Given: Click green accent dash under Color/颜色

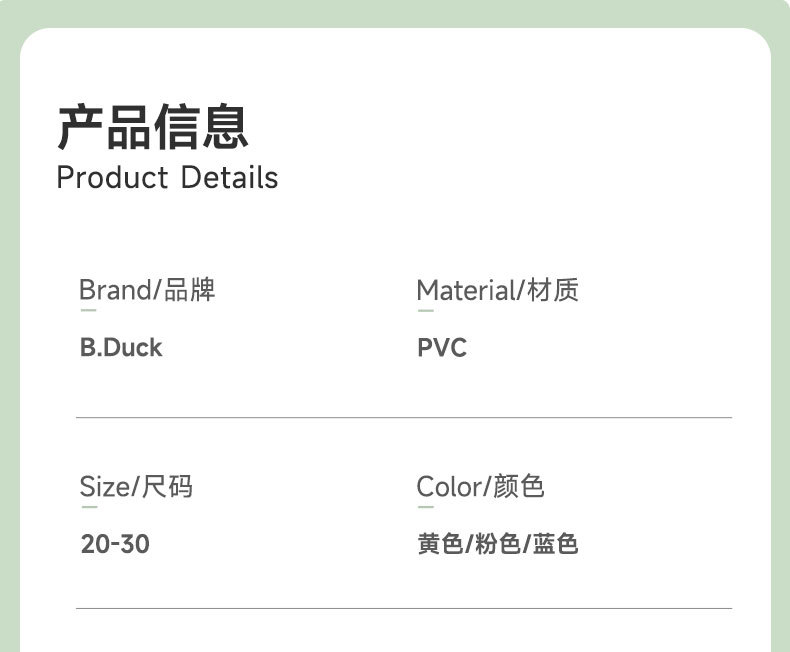Looking at the screenshot, I should click(x=425, y=507).
